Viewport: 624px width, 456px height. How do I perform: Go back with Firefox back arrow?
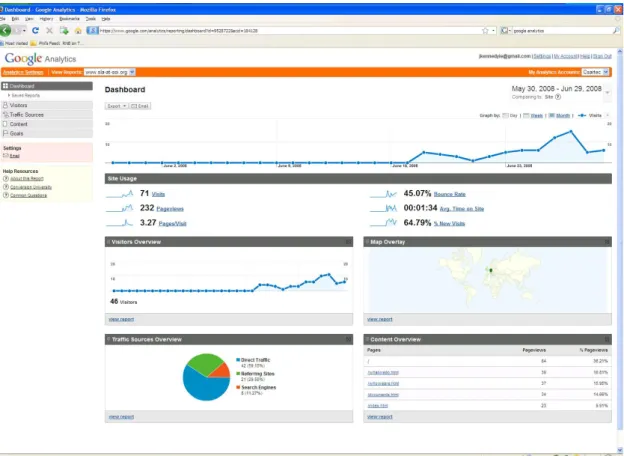[x=5, y=30]
